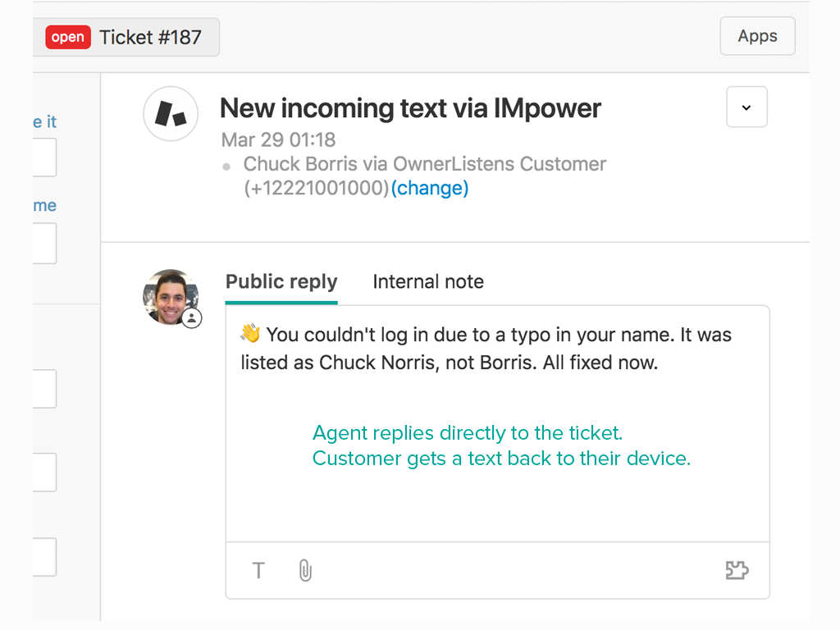Click the sidebar field below 'me' link
The height and width of the screenshot is (630, 840).
point(44,244)
